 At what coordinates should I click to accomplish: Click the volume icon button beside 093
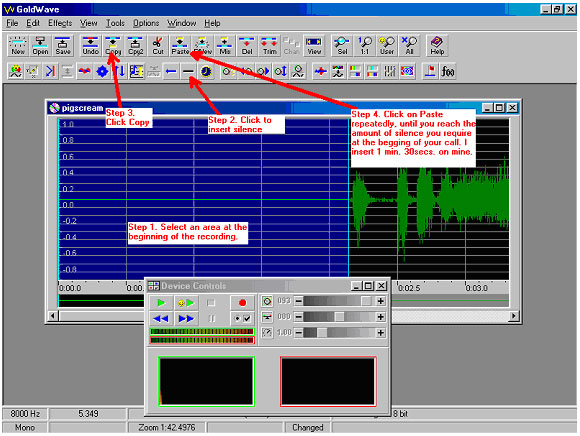click(x=267, y=301)
